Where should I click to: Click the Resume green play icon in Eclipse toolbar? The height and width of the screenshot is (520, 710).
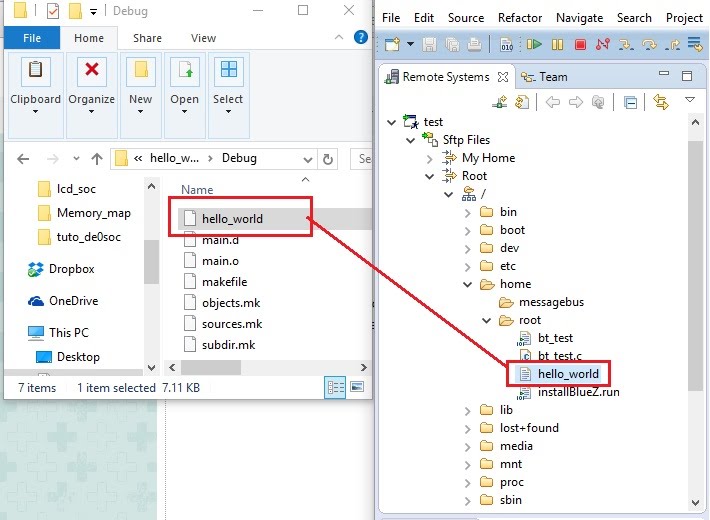[534, 44]
